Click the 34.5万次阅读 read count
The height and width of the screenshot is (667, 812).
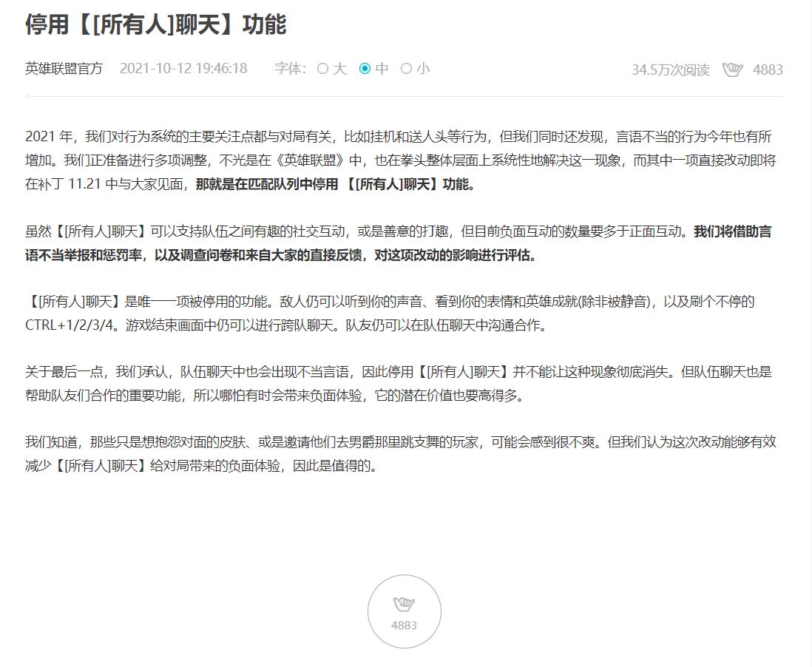(671, 70)
